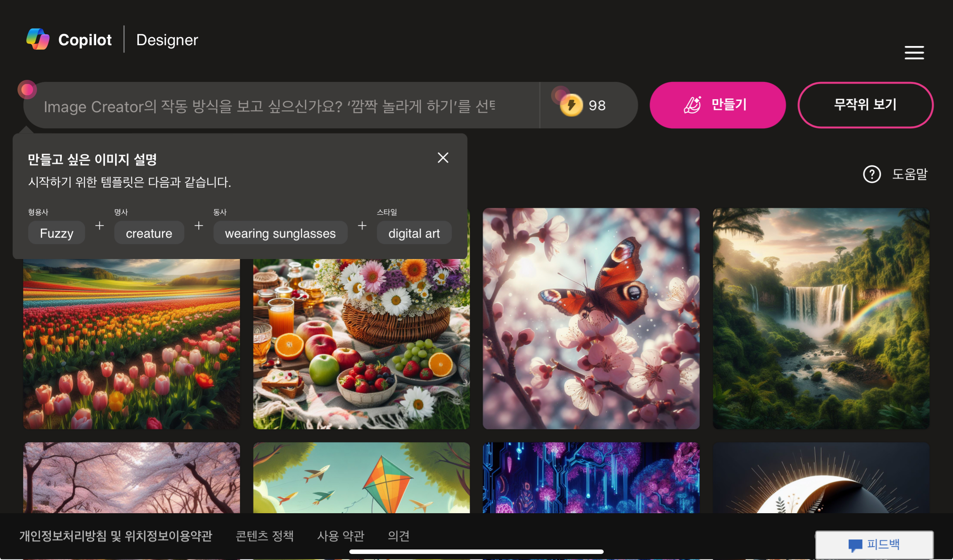Screen dimensions: 953x560
Task: Open the cherry blossom trees thumbnail
Action: point(132,478)
